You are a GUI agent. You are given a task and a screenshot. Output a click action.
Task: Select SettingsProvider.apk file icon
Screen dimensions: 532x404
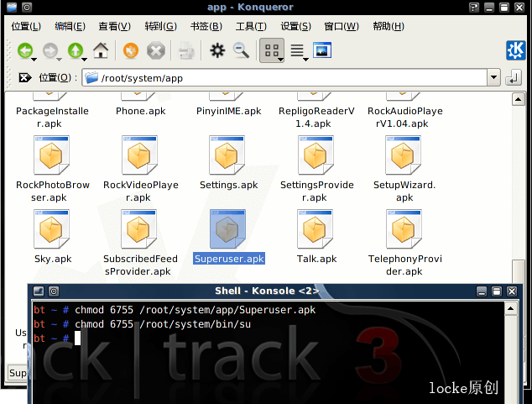pos(316,155)
